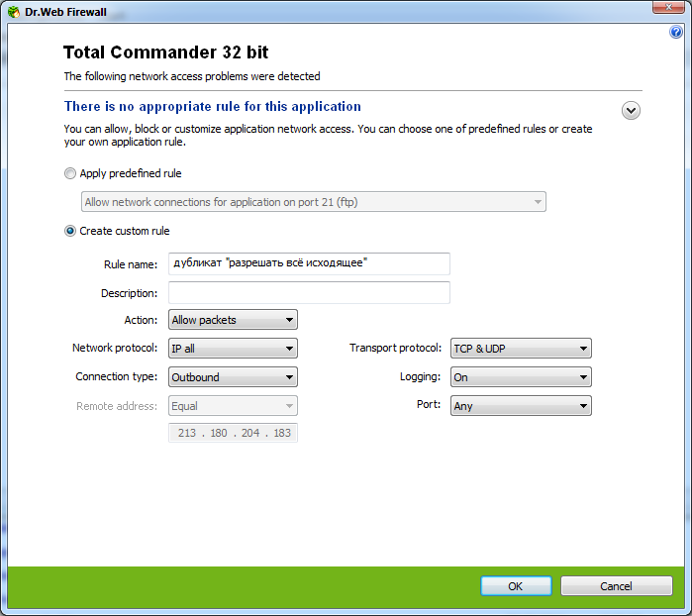Open the blue help question-mark icon

click(x=675, y=32)
